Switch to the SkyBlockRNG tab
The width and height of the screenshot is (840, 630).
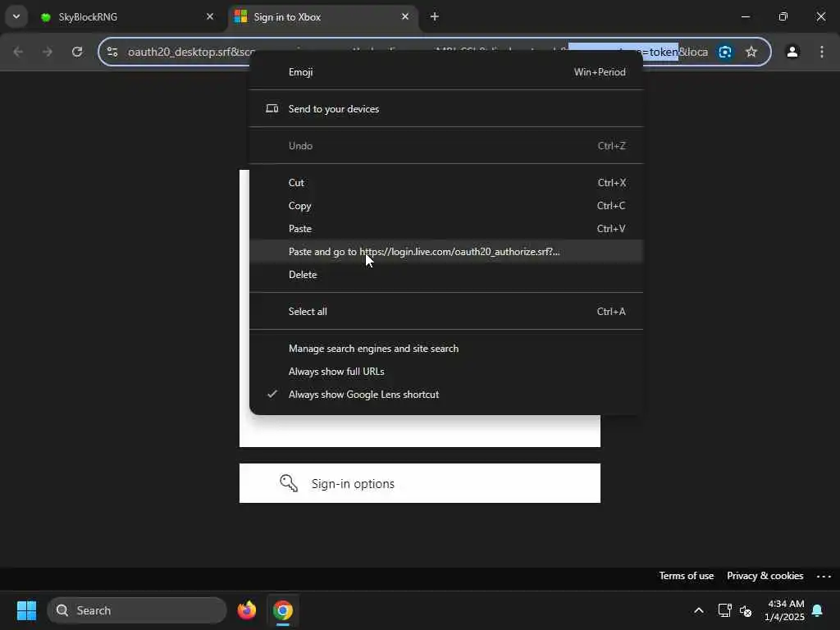[x=127, y=16]
